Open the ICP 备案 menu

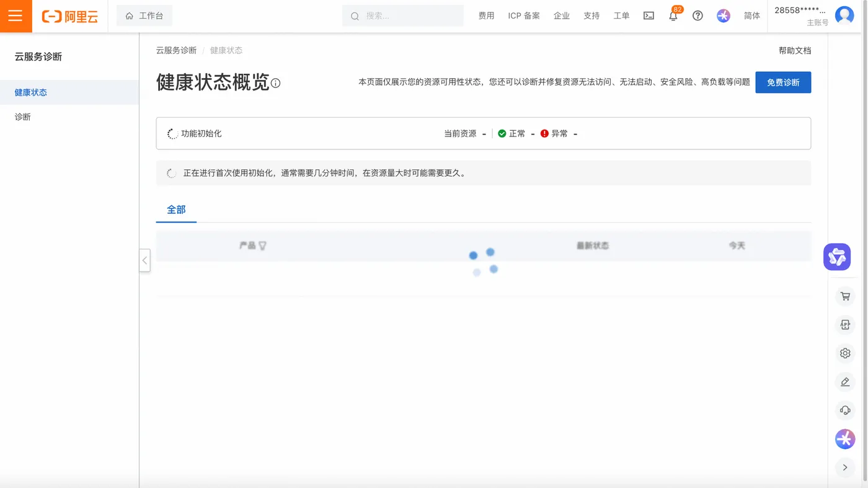click(x=524, y=16)
